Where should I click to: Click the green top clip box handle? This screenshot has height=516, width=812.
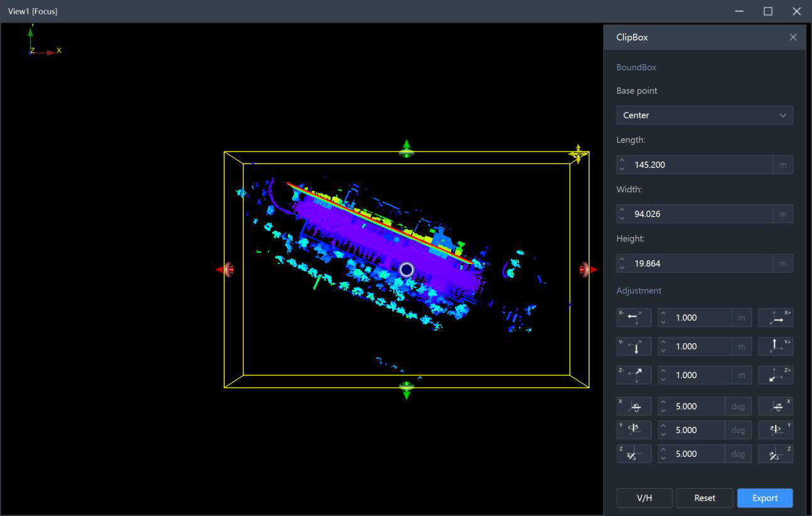coord(407,149)
